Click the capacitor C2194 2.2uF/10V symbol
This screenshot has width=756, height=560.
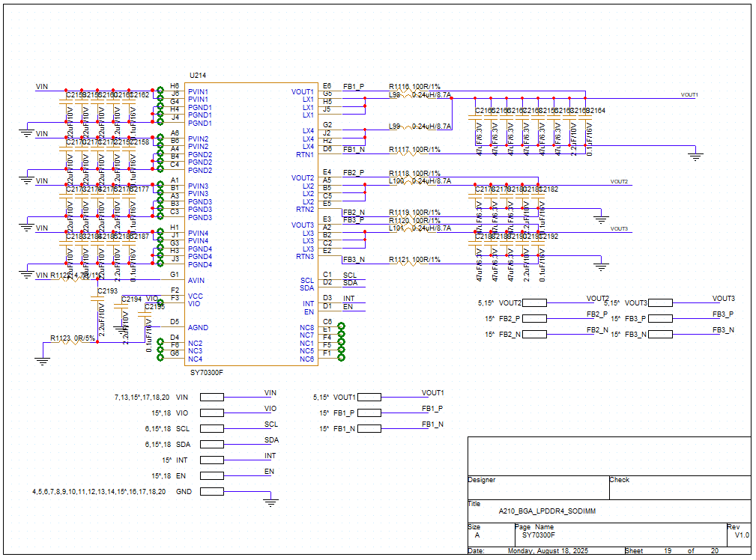point(121,307)
